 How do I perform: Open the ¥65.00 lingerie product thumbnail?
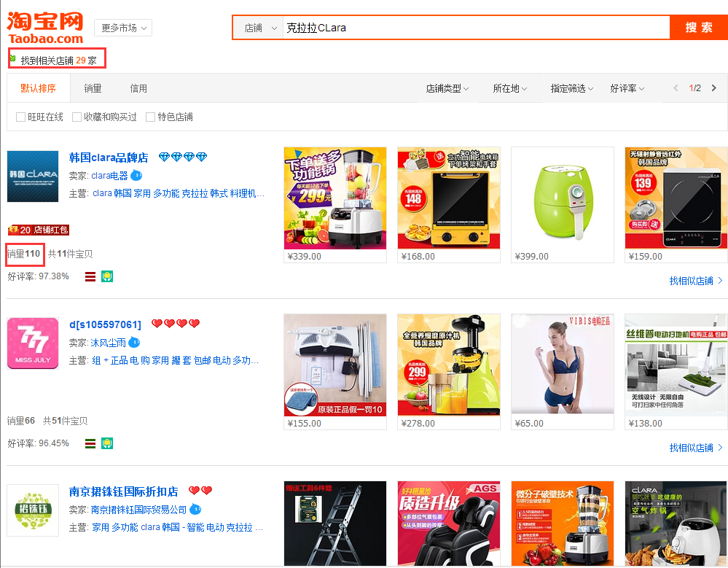(563, 365)
